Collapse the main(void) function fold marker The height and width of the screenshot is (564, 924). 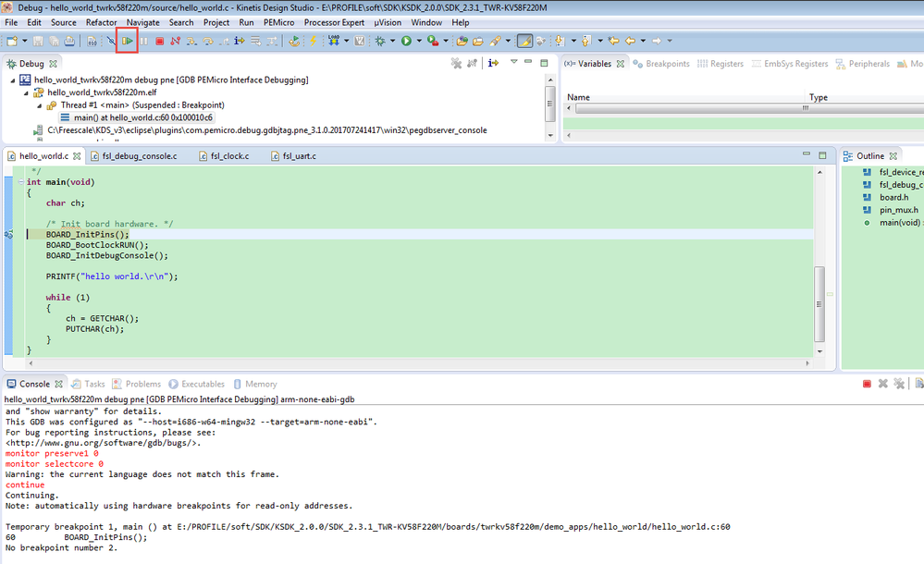pos(21,182)
